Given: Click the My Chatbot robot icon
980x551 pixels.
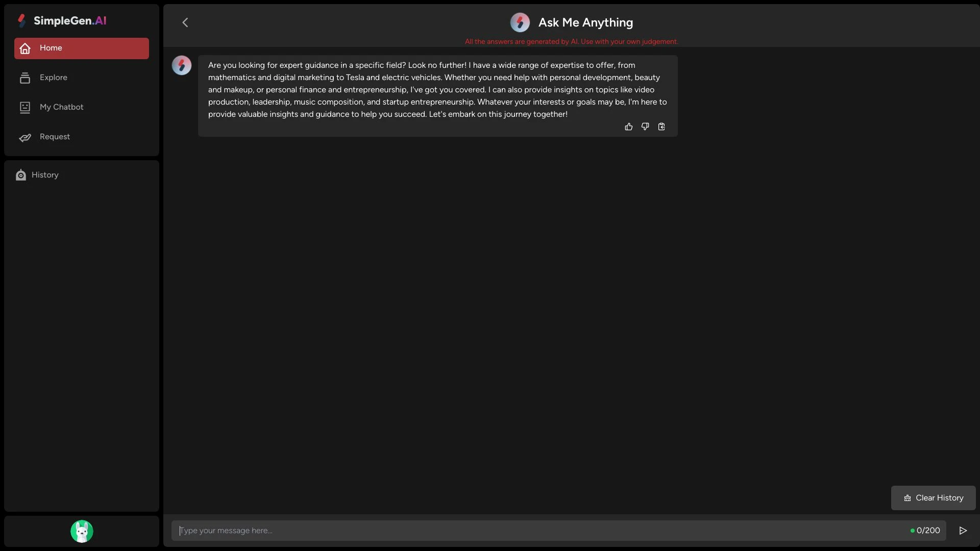Looking at the screenshot, I should 25,107.
